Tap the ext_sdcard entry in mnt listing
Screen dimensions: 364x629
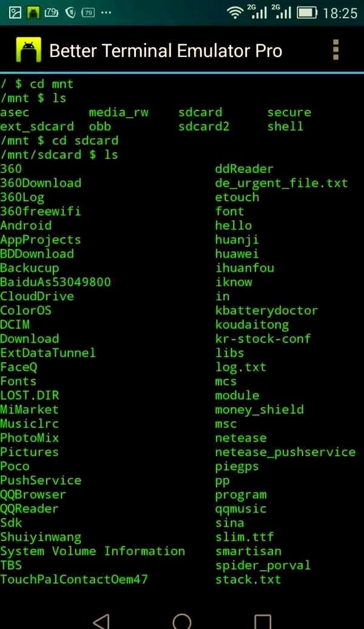pos(37,127)
